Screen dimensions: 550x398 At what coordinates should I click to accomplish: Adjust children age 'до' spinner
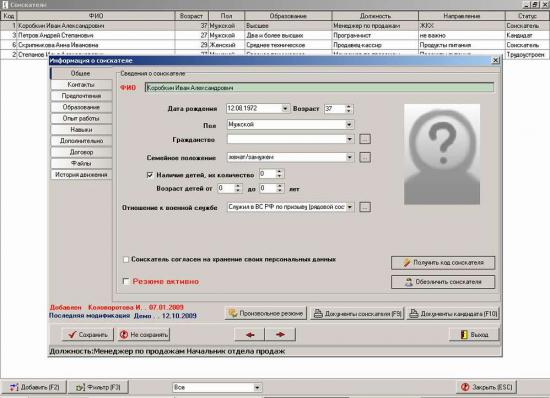[x=279, y=188]
